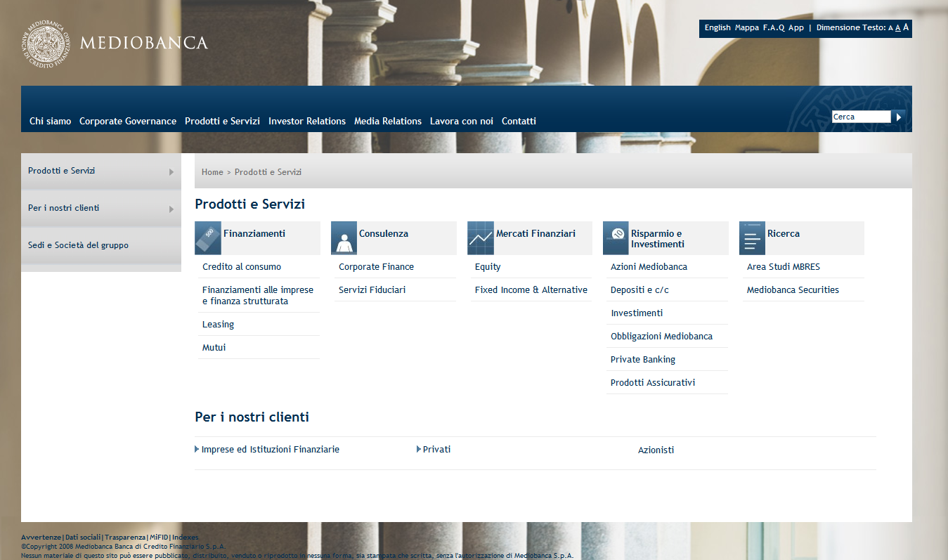Click the Finanziamenti banknote icon
Image resolution: width=948 pixels, height=560 pixels.
(x=208, y=238)
